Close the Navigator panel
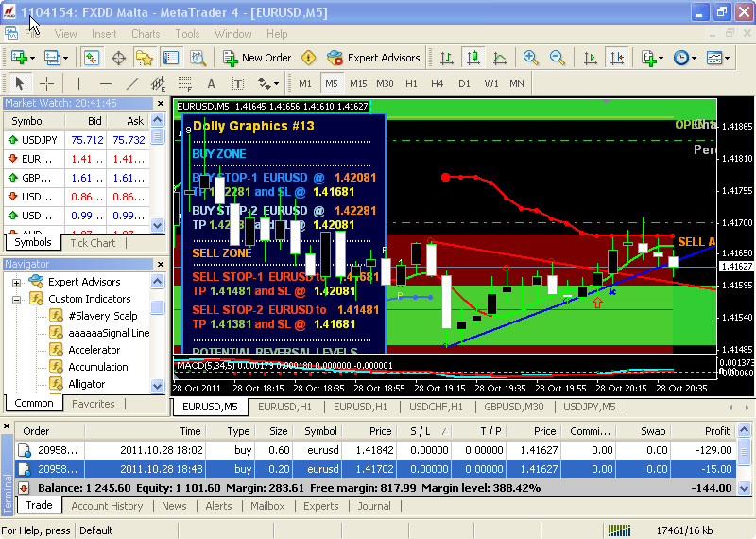756x539 pixels. tap(161, 264)
